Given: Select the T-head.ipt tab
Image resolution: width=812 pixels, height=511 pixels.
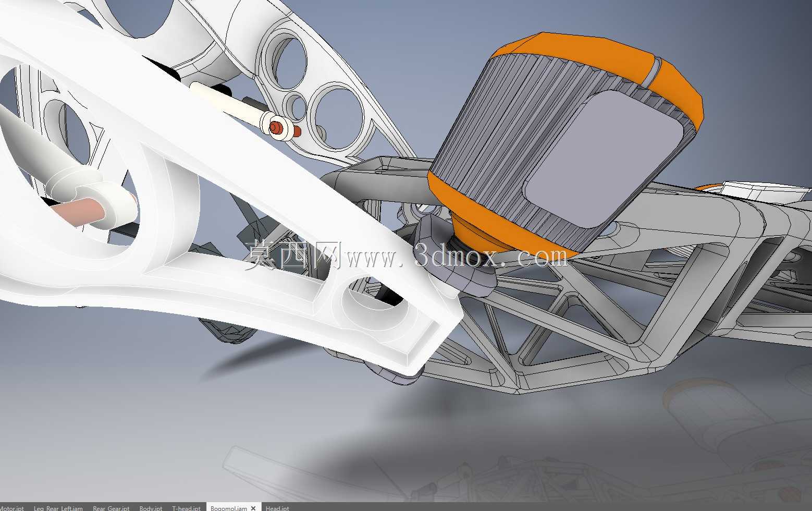Looking at the screenshot, I should click(x=186, y=507).
